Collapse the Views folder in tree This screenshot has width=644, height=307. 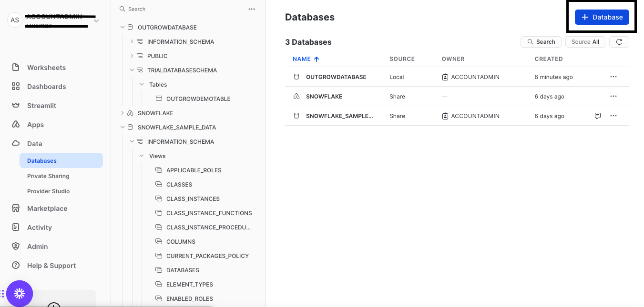pos(142,156)
